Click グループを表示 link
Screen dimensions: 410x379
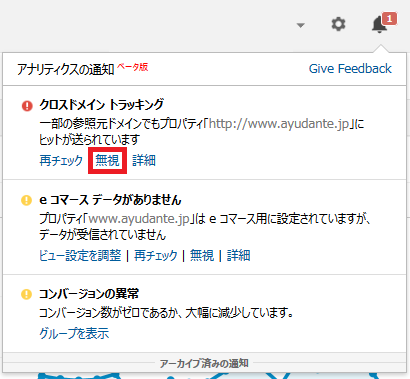pyautogui.click(x=74, y=333)
